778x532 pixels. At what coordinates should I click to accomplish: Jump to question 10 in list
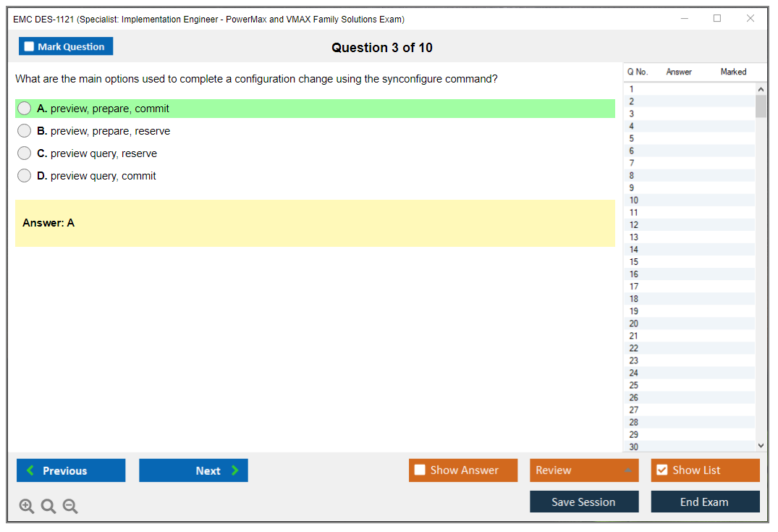(x=634, y=200)
